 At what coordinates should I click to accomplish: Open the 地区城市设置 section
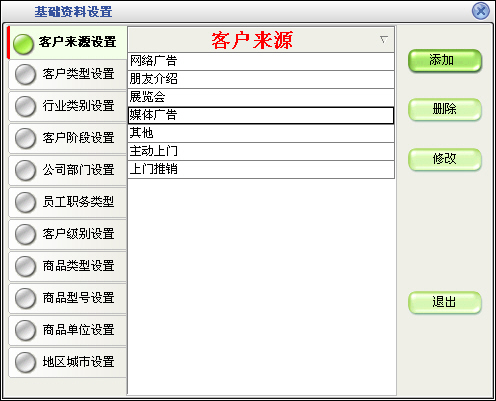point(67,362)
